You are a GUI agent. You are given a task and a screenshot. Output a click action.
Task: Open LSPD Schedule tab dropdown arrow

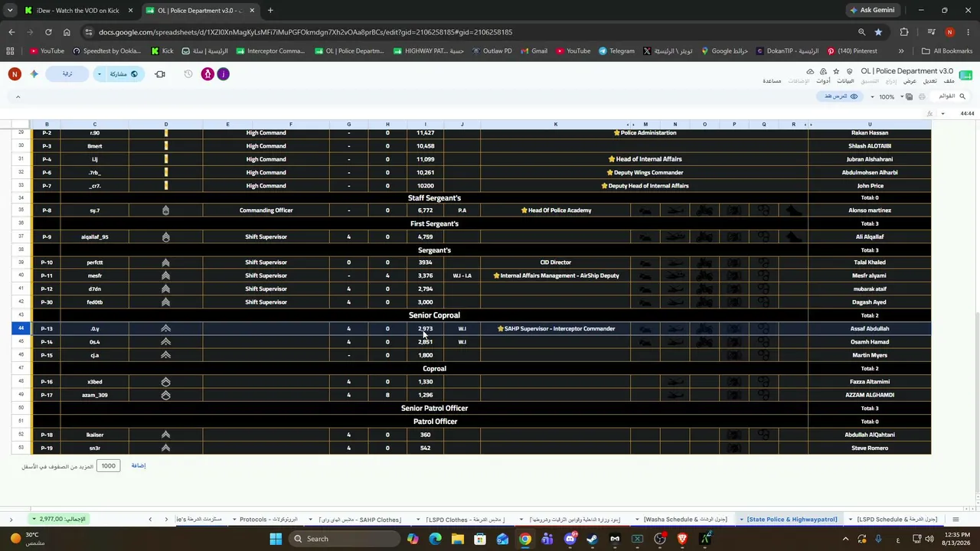pyautogui.click(x=850, y=520)
